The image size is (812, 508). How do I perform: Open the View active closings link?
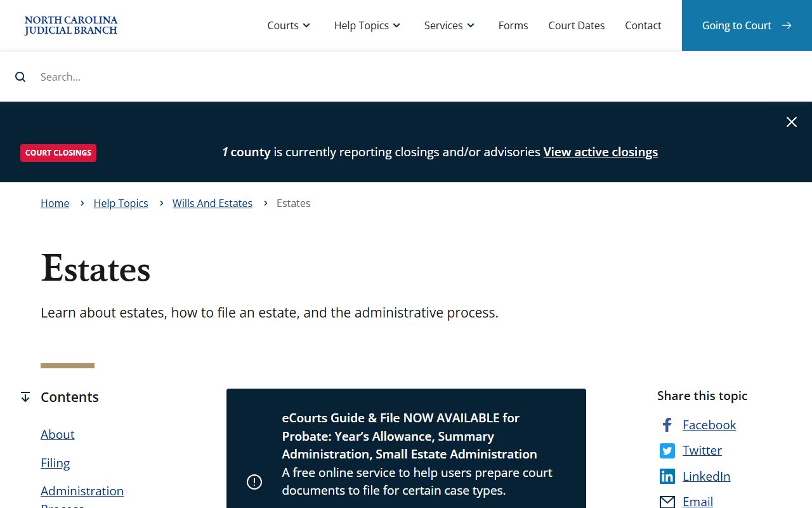click(601, 152)
